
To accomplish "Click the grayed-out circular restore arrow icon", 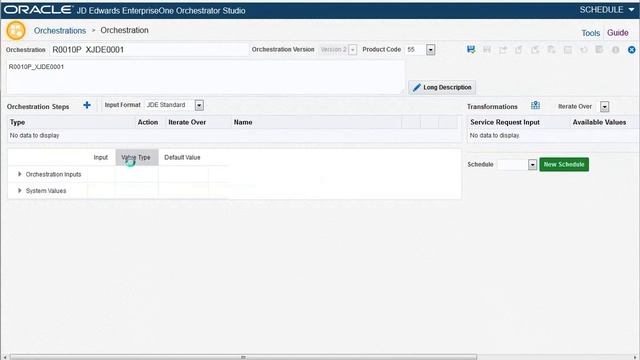I will coord(584,50).
